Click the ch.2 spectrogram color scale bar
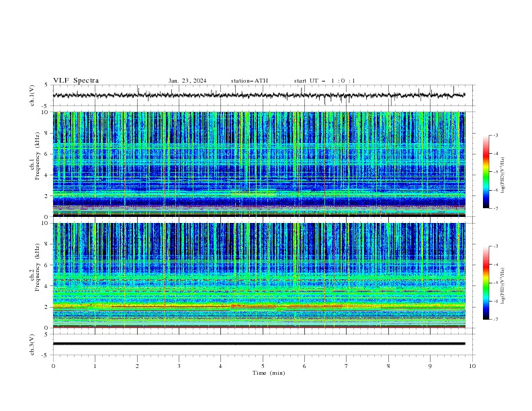Viewport: 532px width, 411px height. [486, 283]
